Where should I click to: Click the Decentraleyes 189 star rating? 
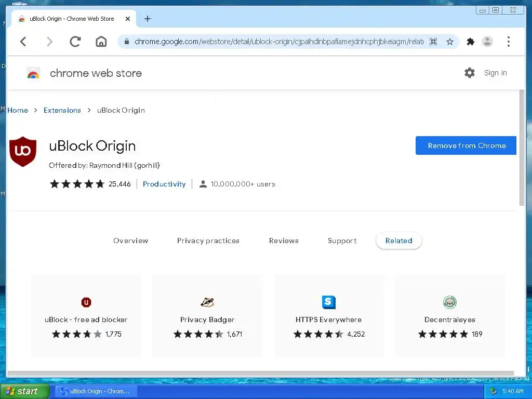tap(443, 334)
